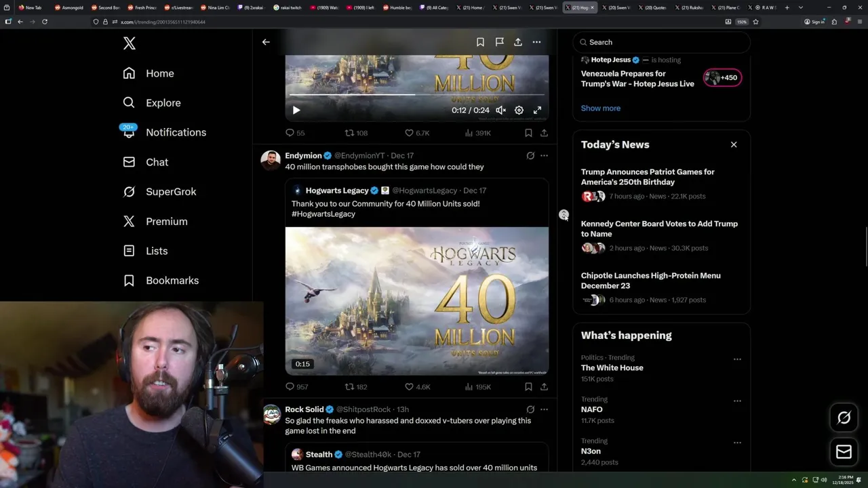This screenshot has width=868, height=488.
Task: Click Show more under the live space
Action: click(600, 108)
